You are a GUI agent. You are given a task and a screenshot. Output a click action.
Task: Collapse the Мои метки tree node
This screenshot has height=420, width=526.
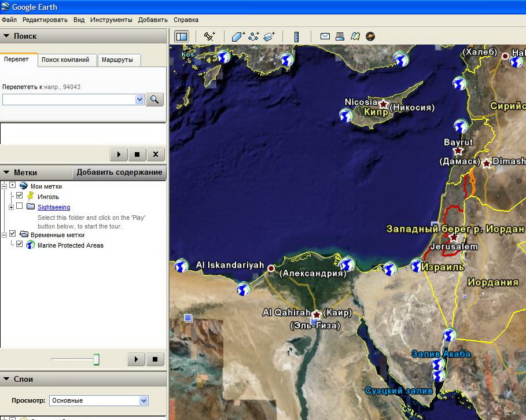click(5, 186)
